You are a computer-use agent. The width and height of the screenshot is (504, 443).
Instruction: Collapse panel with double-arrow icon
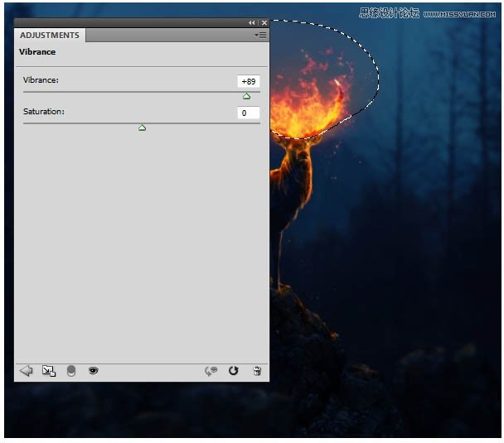click(252, 22)
